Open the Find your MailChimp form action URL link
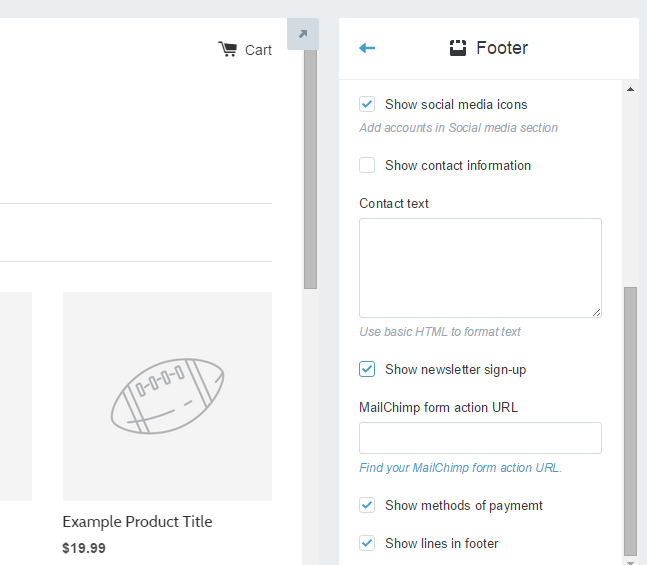Screen dimensions: 647x565 [460, 468]
